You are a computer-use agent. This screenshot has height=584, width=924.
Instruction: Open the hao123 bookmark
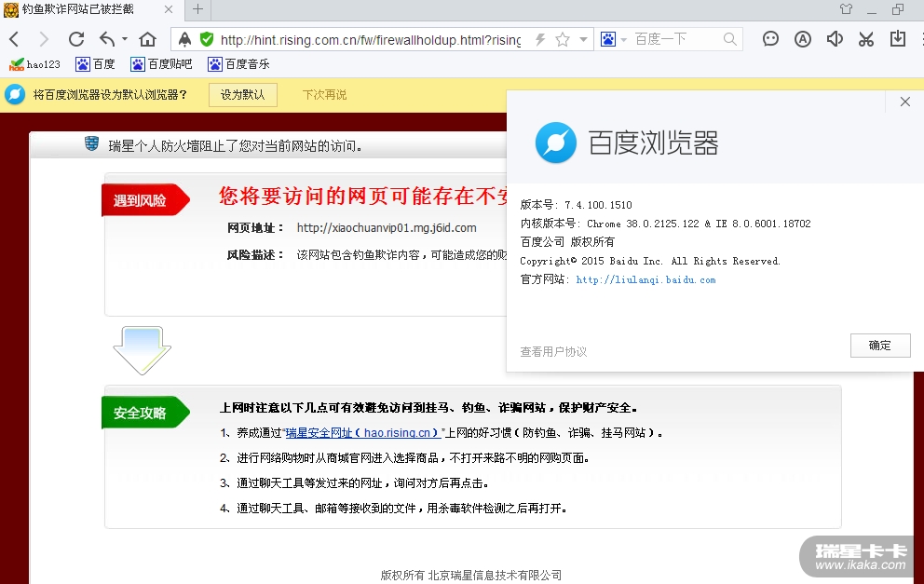[x=34, y=64]
